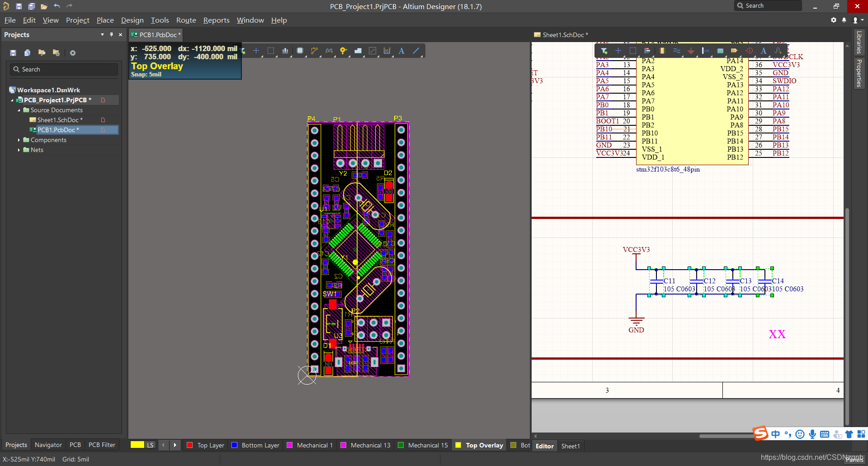Pin the Projects panel
Image resolution: width=868 pixels, height=466 pixels.
pos(111,34)
